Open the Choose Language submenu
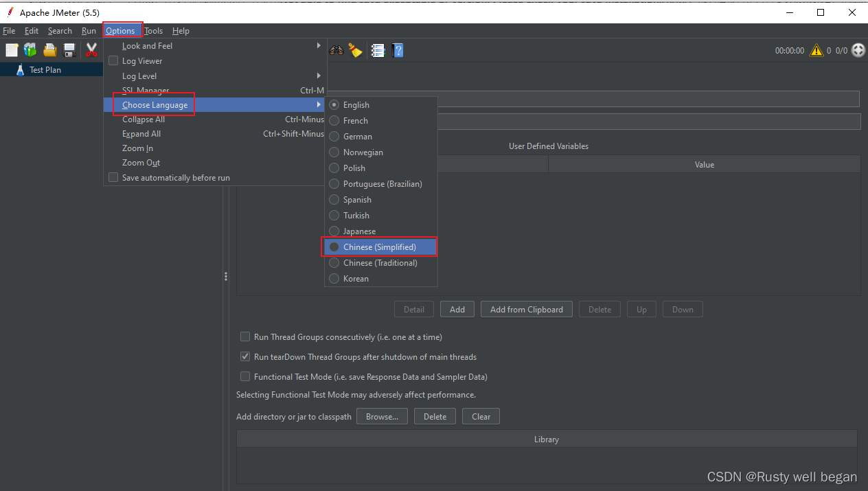868x491 pixels. pyautogui.click(x=215, y=105)
